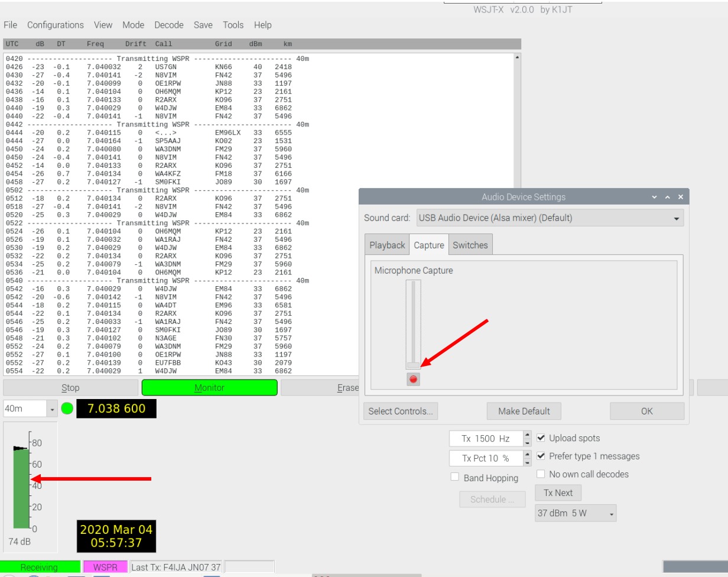The width and height of the screenshot is (728, 577).
Task: Disable the Upload spots checkbox
Action: 541,438
